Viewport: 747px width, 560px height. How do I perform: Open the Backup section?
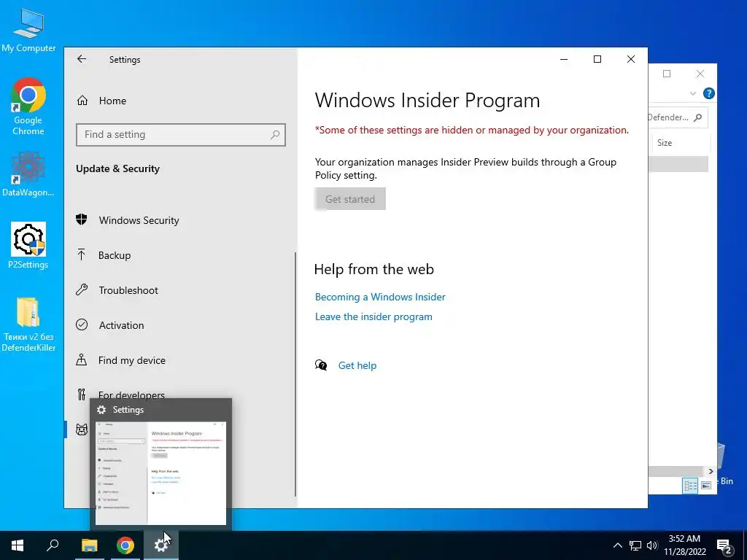pyautogui.click(x=115, y=255)
